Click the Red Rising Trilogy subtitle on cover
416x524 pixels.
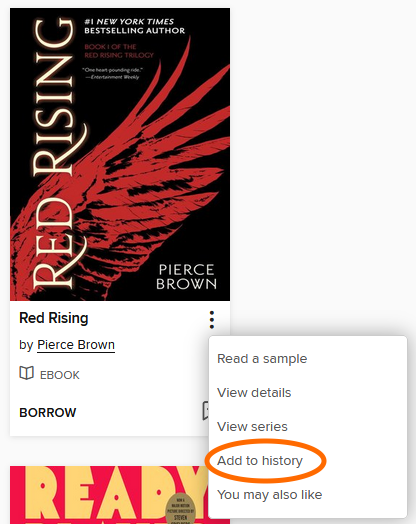coord(119,51)
